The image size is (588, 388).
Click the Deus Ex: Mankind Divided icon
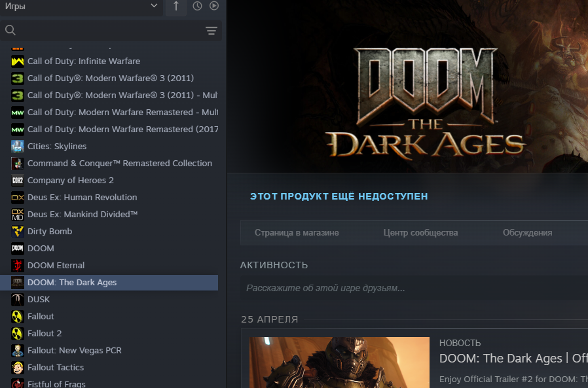click(18, 215)
